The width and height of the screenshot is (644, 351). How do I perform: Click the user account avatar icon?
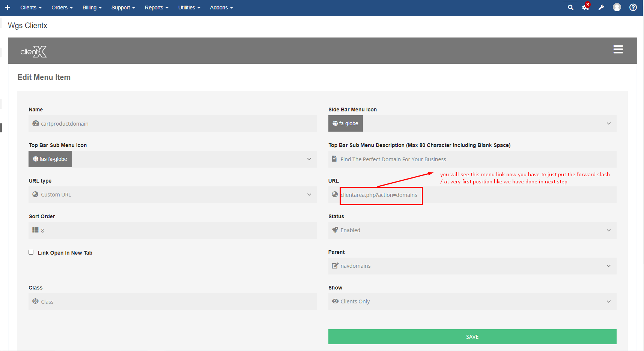[x=617, y=7]
